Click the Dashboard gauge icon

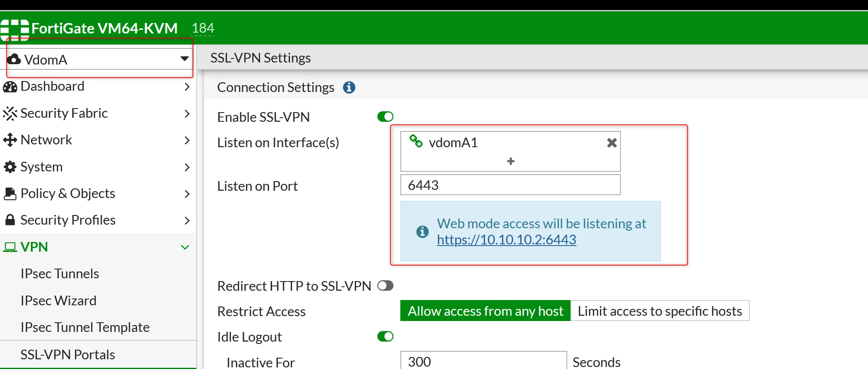(x=10, y=87)
